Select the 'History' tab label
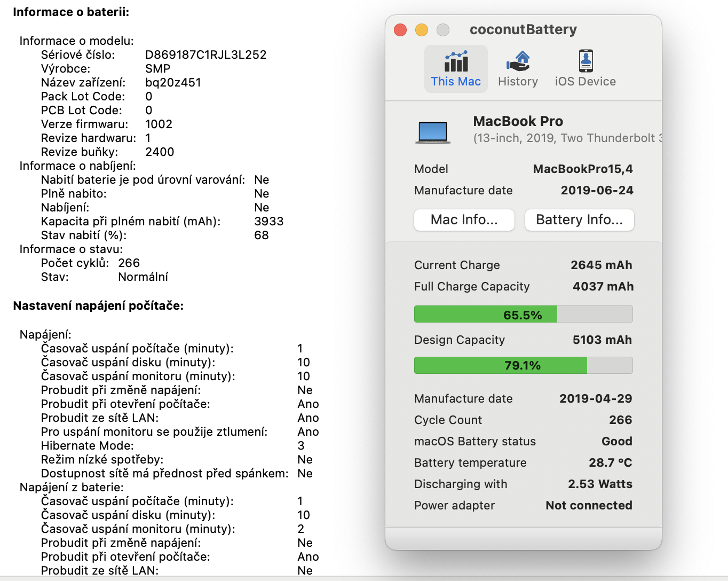The height and width of the screenshot is (581, 728). tap(518, 82)
